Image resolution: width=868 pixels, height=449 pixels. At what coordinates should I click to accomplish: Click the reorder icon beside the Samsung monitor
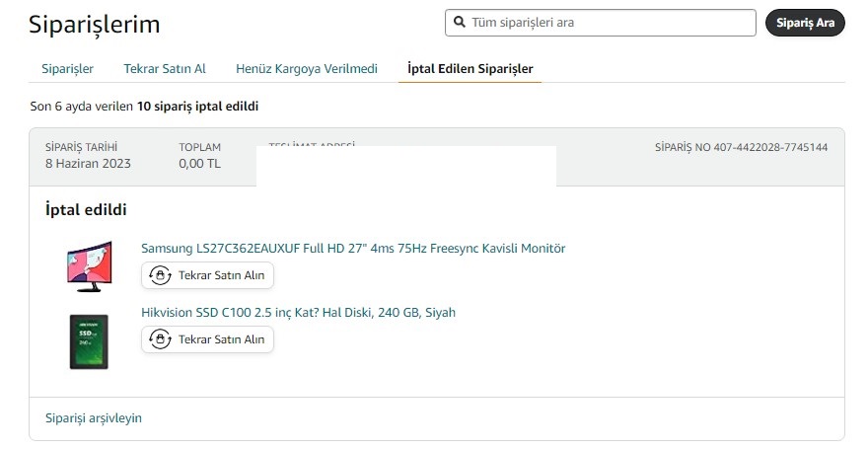pyautogui.click(x=160, y=275)
